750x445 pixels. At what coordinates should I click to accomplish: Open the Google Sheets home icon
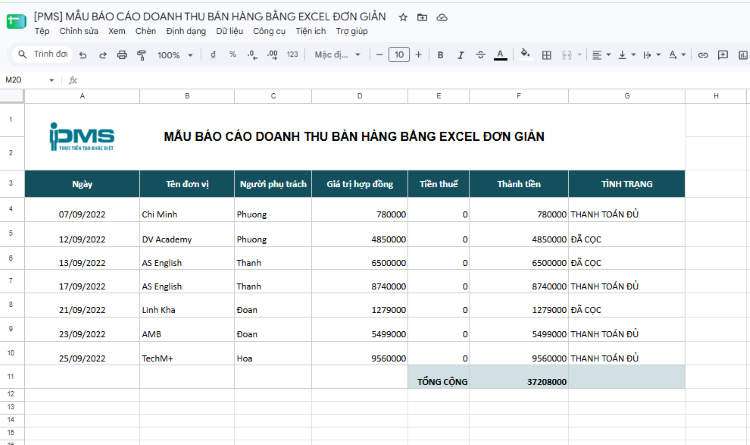(16, 22)
